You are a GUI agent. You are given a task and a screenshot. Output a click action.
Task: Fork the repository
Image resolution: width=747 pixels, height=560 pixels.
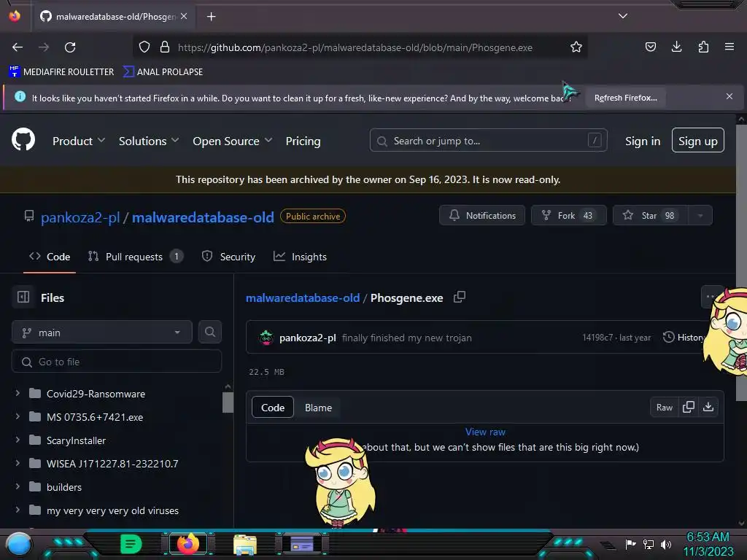(x=569, y=215)
